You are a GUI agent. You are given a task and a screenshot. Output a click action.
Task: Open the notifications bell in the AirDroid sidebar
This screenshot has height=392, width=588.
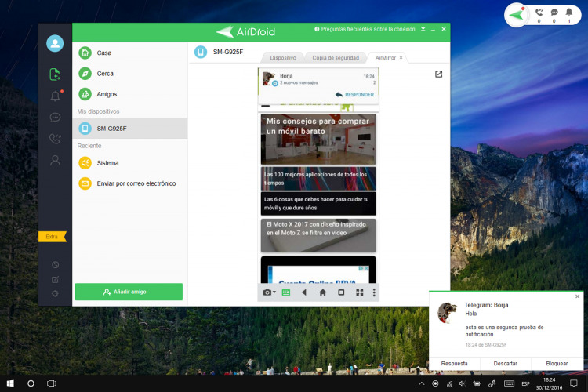tap(55, 96)
